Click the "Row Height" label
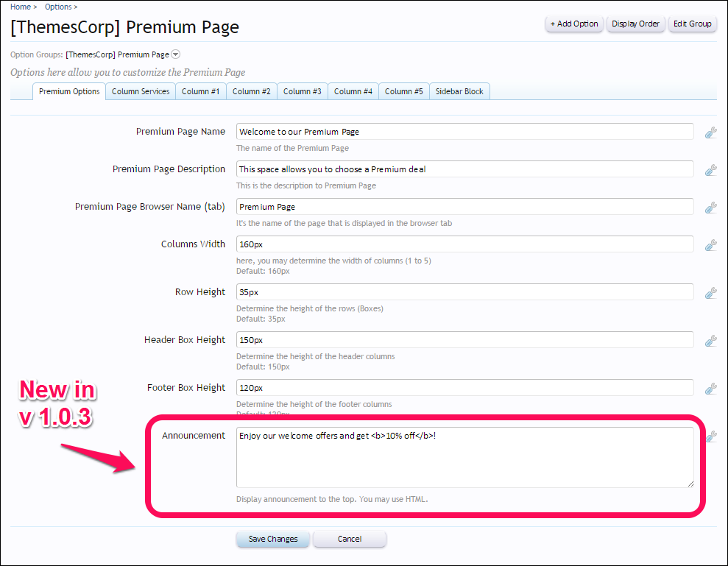This screenshot has height=566, width=728. [200, 292]
